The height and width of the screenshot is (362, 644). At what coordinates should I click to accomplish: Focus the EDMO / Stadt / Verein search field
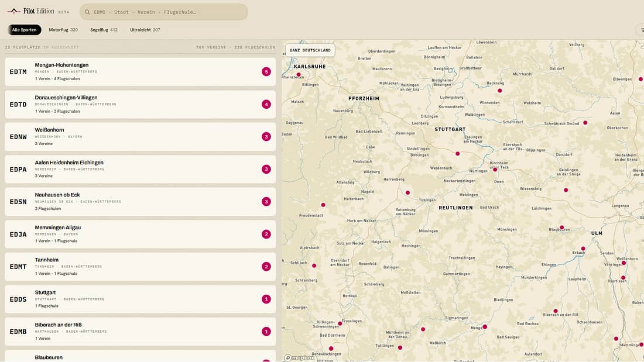(x=164, y=12)
